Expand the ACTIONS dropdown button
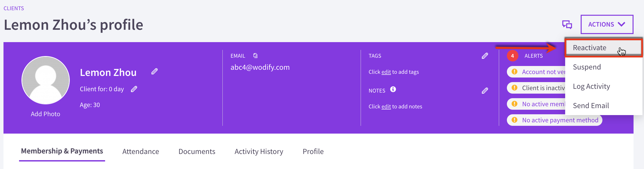The image size is (644, 169). point(607,24)
